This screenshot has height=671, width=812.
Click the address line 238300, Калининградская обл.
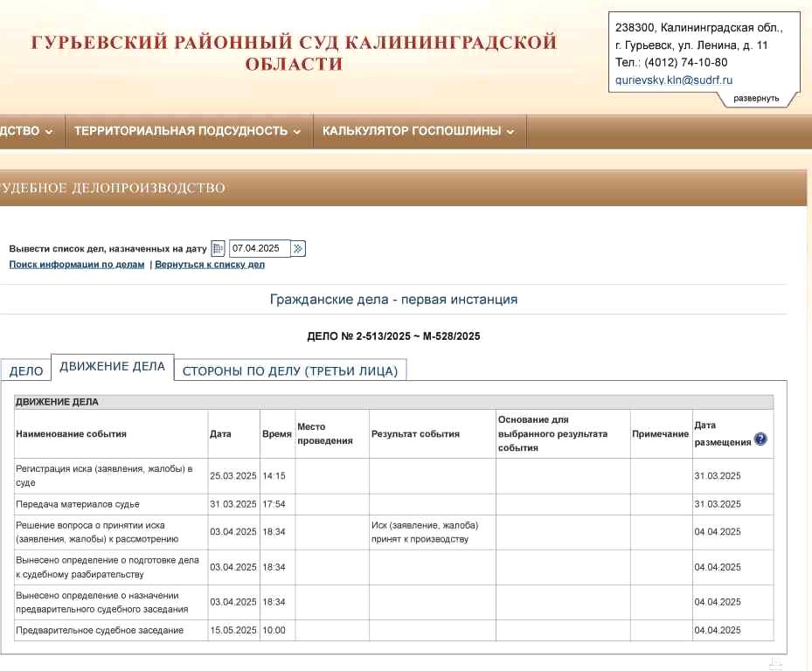click(698, 28)
